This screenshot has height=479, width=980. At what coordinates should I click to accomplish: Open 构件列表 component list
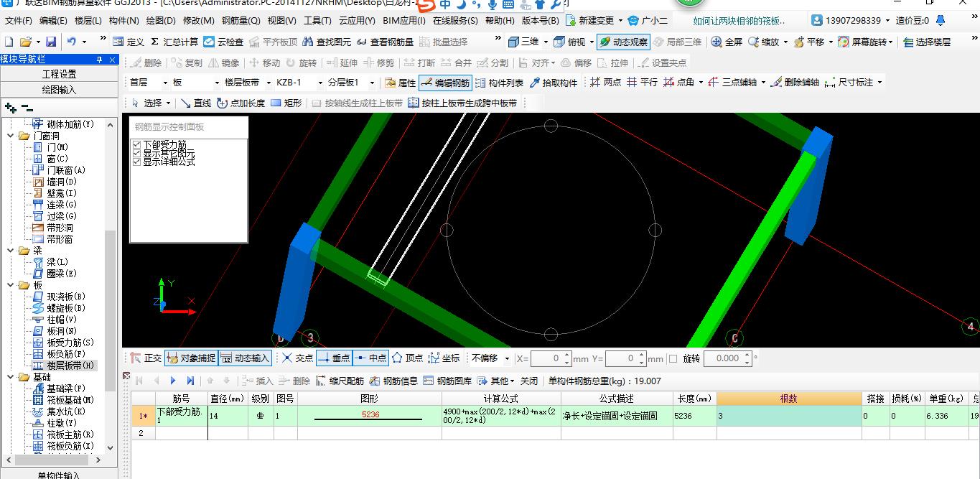click(x=499, y=83)
